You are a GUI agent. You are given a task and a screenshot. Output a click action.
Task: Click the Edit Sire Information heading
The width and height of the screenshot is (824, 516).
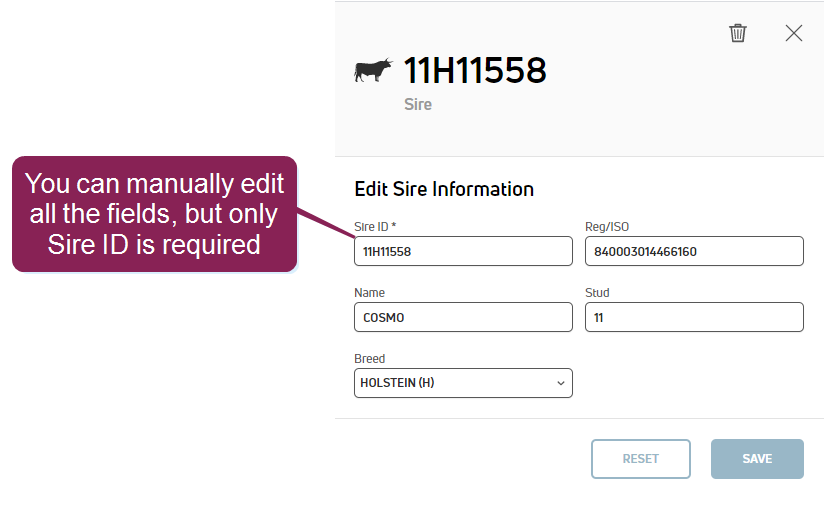point(444,189)
